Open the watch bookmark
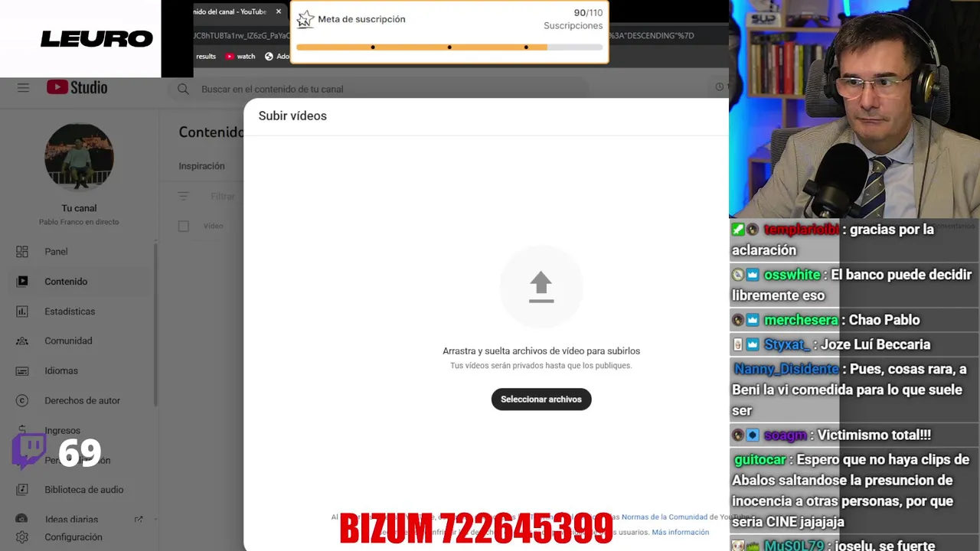The image size is (980, 551). [240, 57]
